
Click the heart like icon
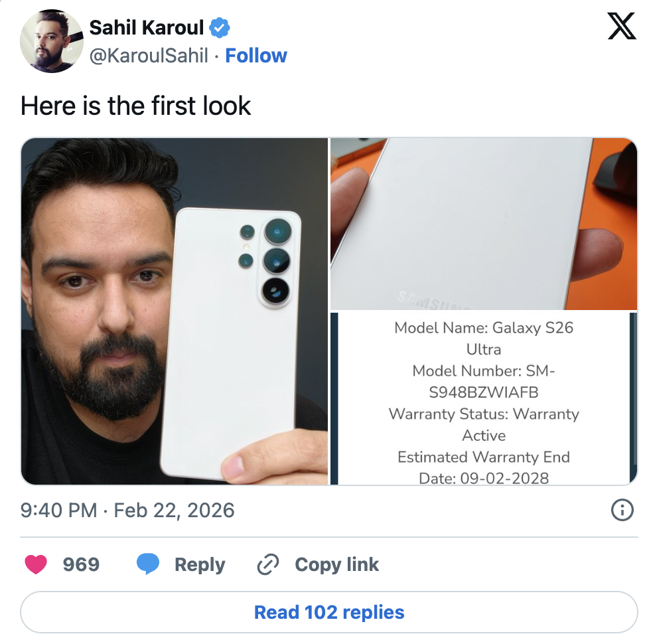(x=36, y=565)
